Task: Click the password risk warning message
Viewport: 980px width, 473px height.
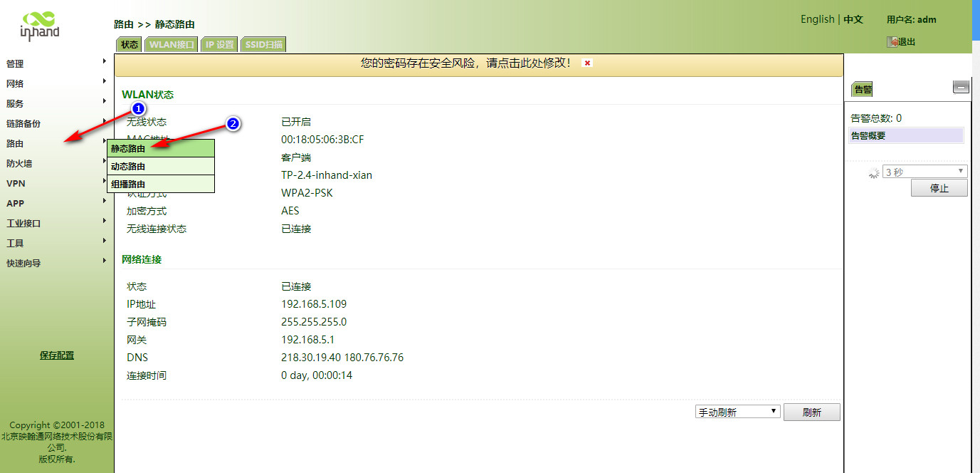Action: (465, 63)
